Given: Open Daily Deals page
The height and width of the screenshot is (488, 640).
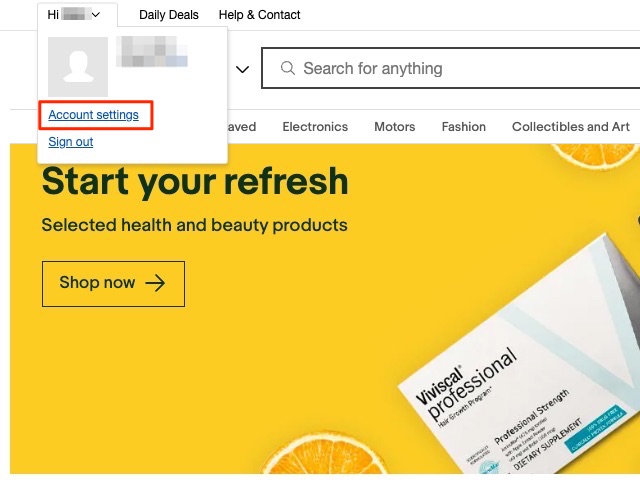Looking at the screenshot, I should coord(169,15).
